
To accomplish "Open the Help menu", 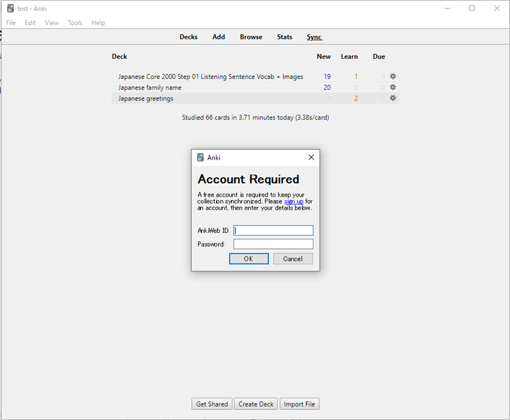I will (x=98, y=22).
